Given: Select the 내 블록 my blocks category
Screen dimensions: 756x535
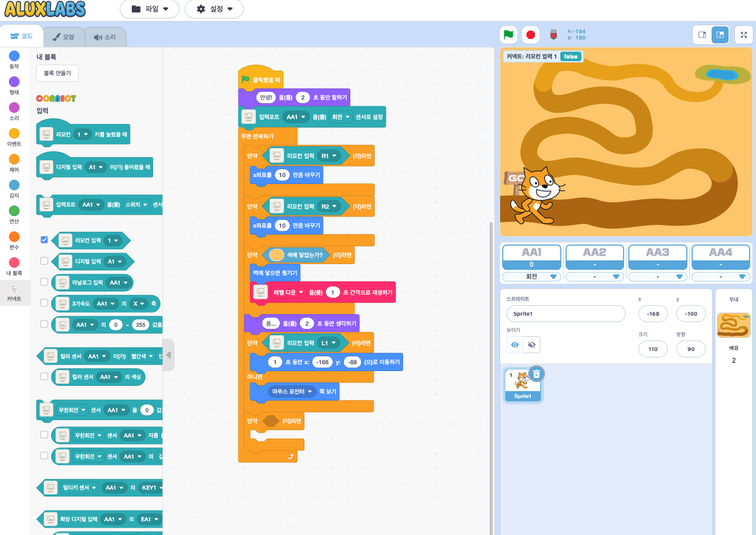Looking at the screenshot, I should [14, 266].
